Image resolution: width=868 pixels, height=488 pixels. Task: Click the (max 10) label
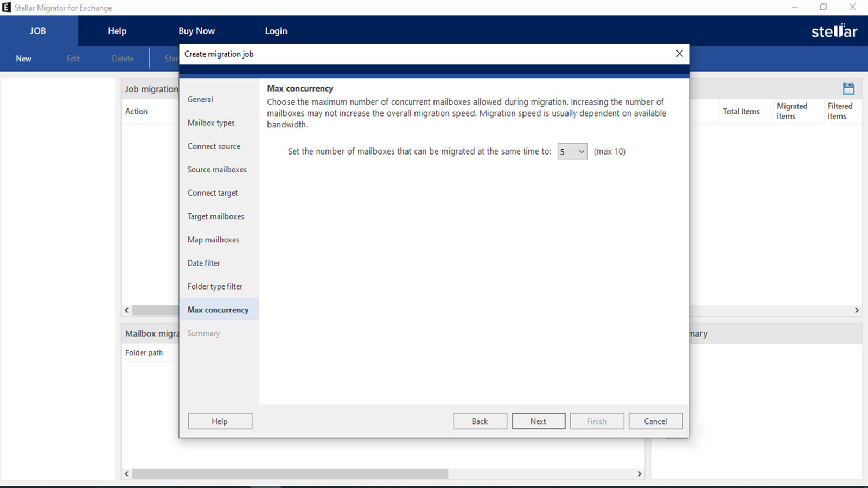(609, 151)
